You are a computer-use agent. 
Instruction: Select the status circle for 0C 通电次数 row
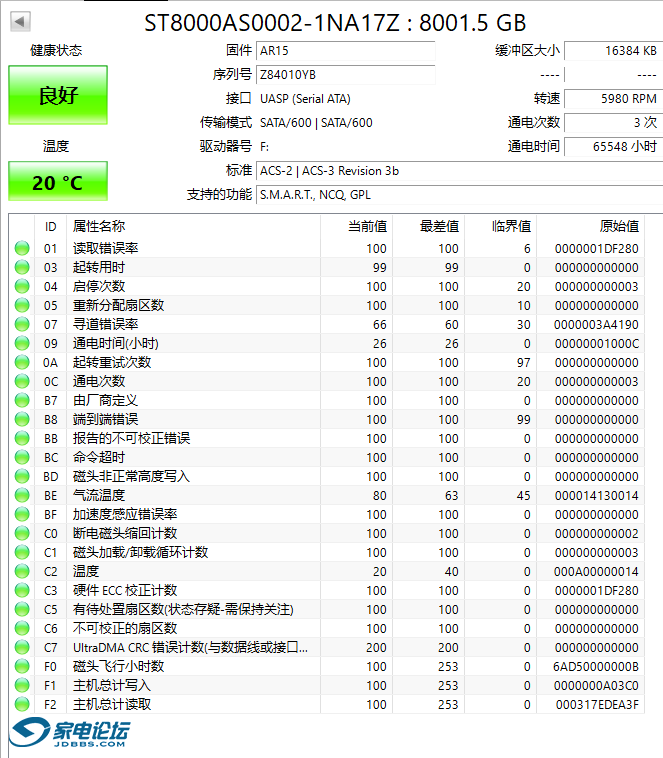tap(22, 381)
